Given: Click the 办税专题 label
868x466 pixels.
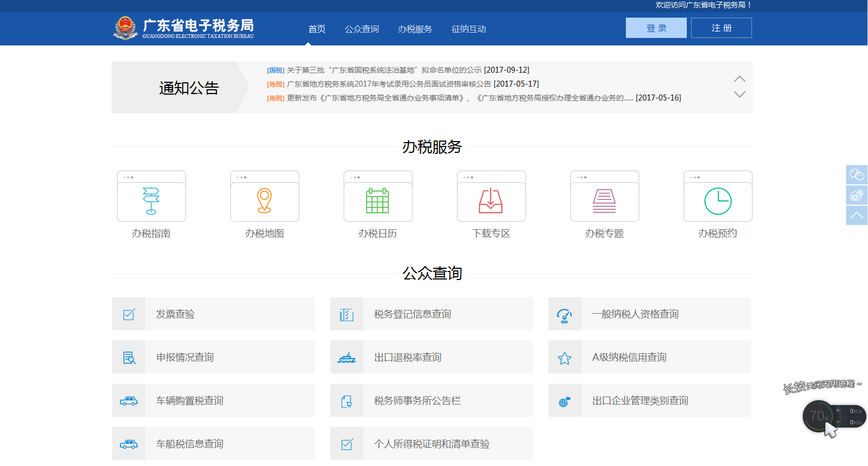Looking at the screenshot, I should [604, 234].
